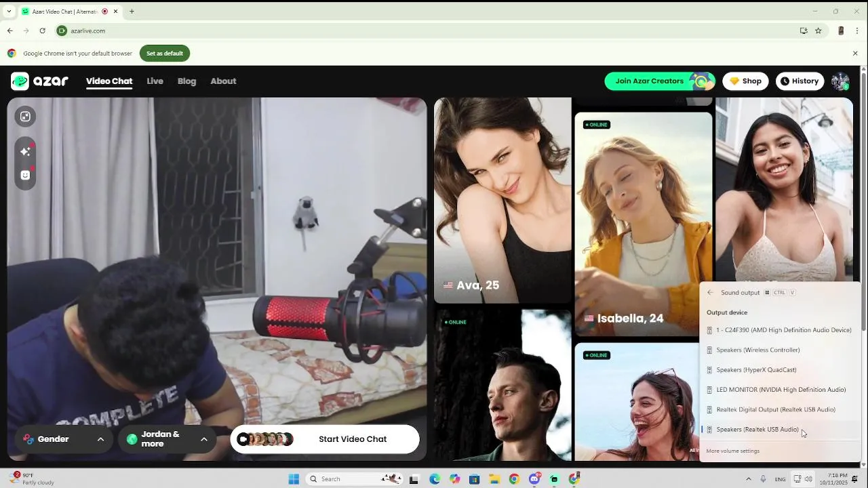
Task: Click the microphone icon in system tray
Action: [764, 479]
